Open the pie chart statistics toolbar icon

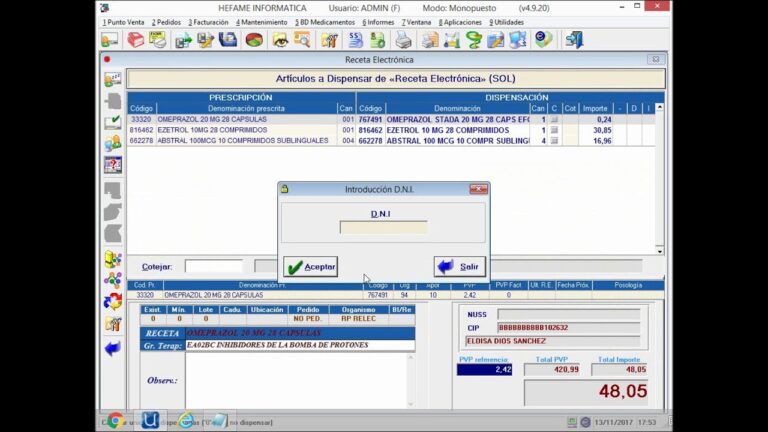point(254,40)
